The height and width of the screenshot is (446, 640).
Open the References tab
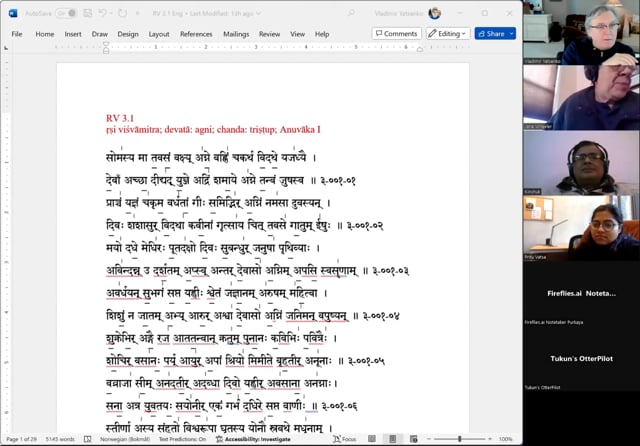coord(196,34)
